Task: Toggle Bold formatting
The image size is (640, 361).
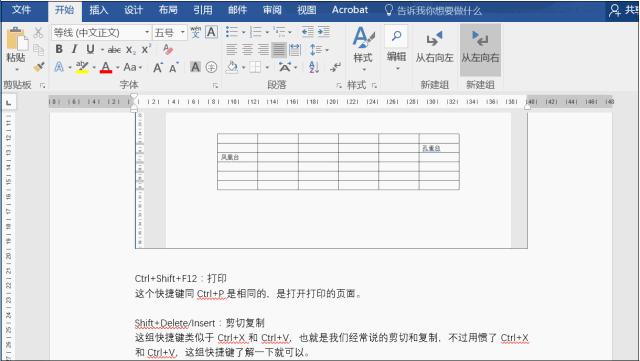Action: point(59,49)
